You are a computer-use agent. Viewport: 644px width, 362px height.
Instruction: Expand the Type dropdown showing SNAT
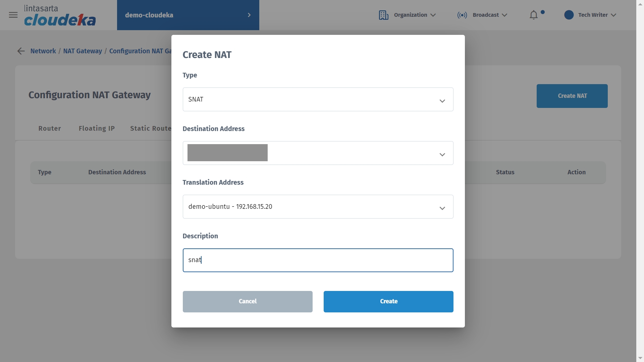coord(442,101)
